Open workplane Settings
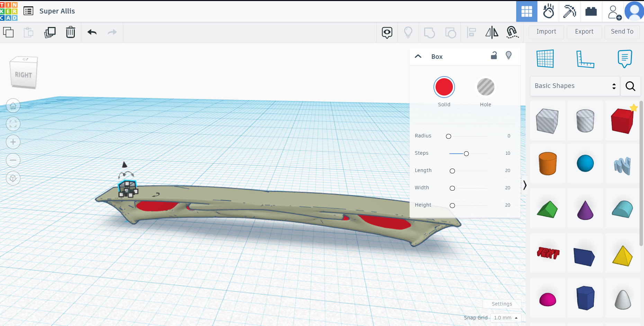Screen dimensions: 644x326 (x=502, y=304)
